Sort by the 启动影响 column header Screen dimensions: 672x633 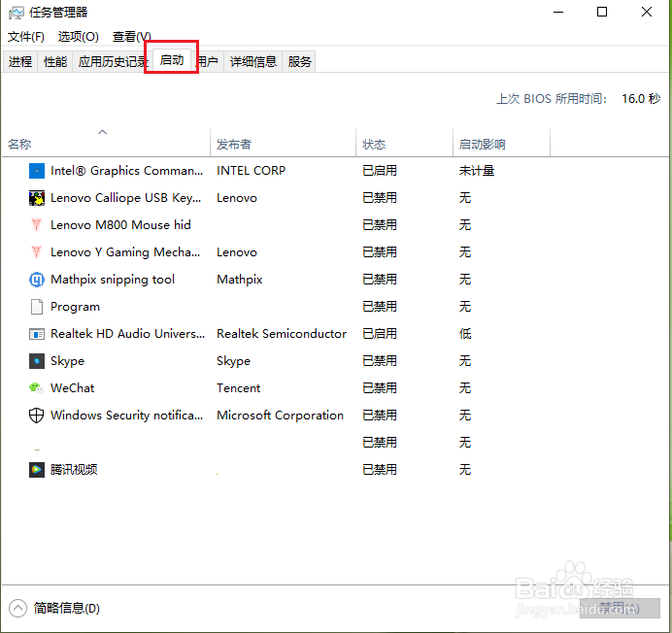501,144
